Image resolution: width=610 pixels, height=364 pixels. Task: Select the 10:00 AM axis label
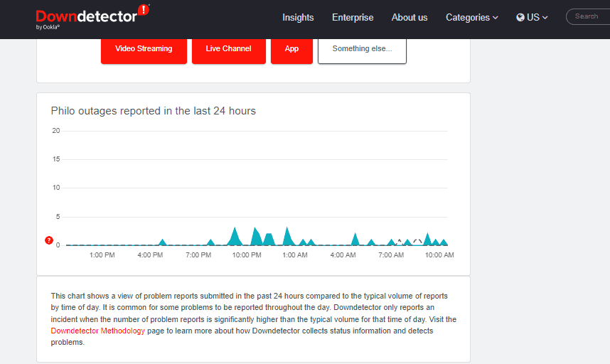[439, 255]
